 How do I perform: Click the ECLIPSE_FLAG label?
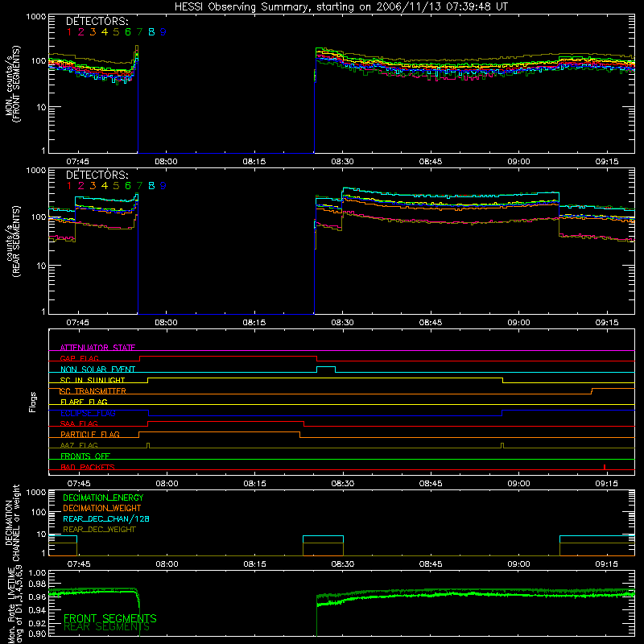tap(88, 413)
